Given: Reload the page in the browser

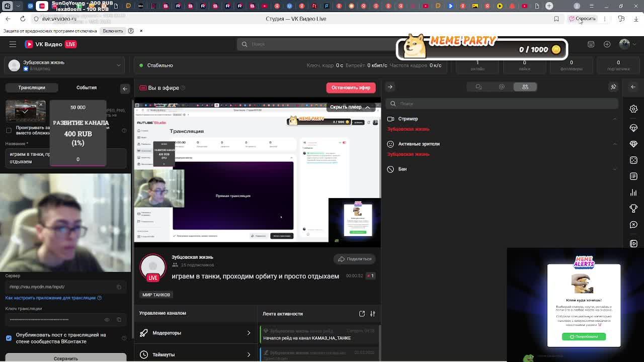Looking at the screenshot, I should pyautogui.click(x=23, y=19).
